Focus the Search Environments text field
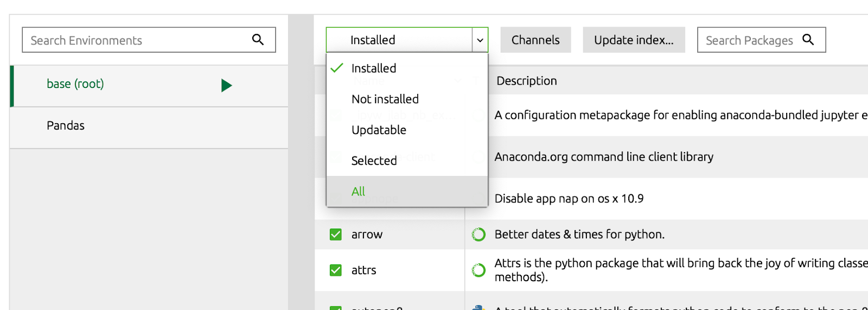The image size is (868, 310). pyautogui.click(x=136, y=40)
